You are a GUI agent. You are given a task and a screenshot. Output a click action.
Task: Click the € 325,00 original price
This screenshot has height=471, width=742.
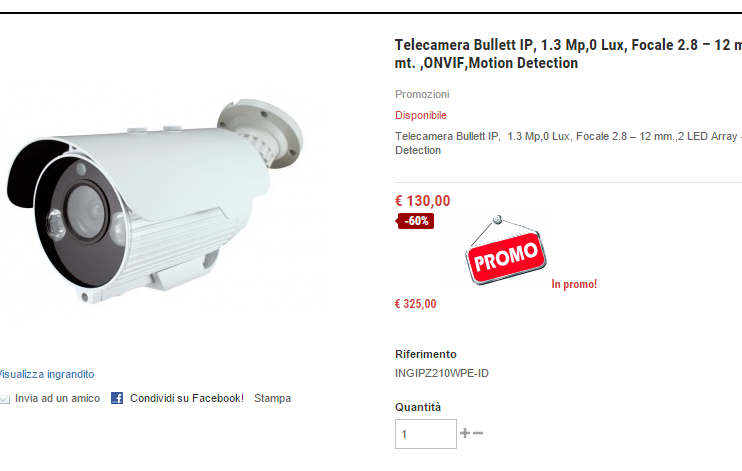[415, 304]
